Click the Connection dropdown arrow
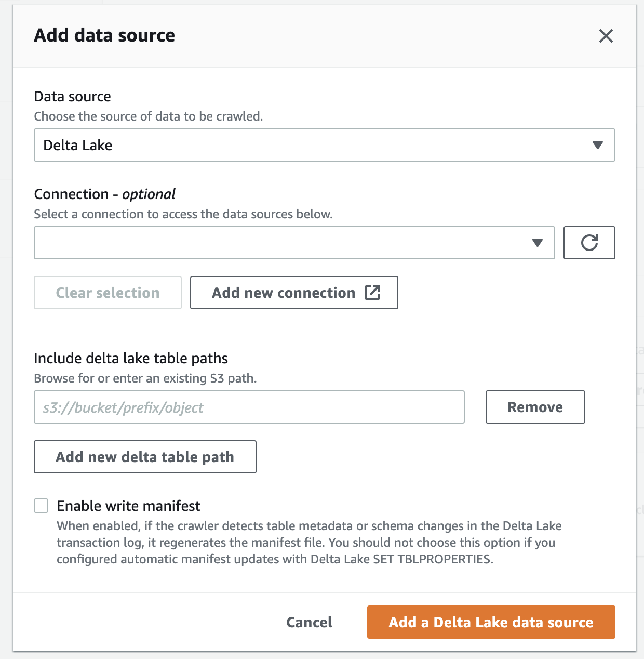 (x=538, y=243)
